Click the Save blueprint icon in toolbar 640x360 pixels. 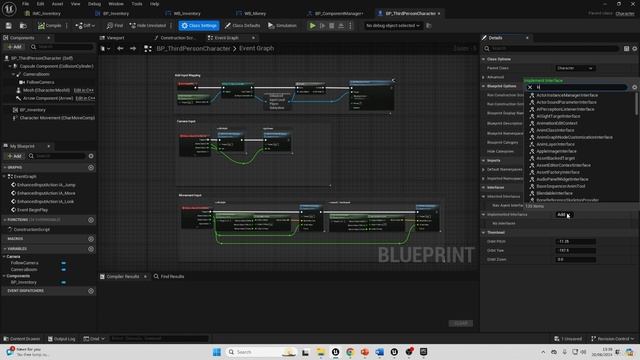point(9,25)
